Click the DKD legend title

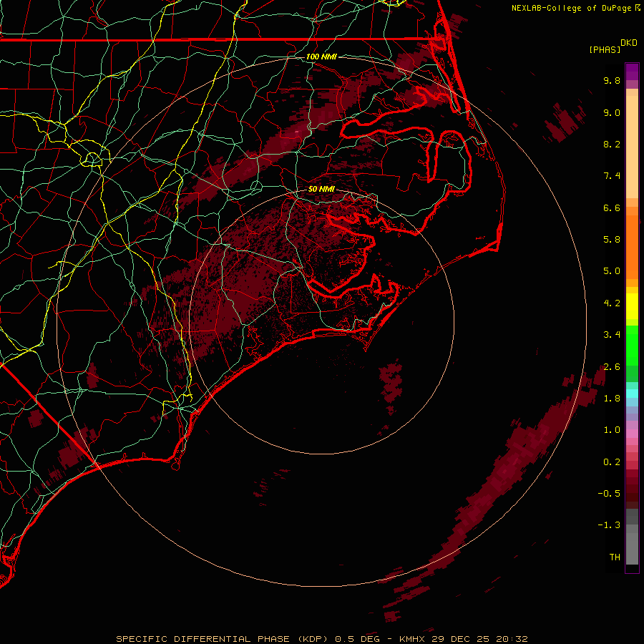click(x=628, y=43)
